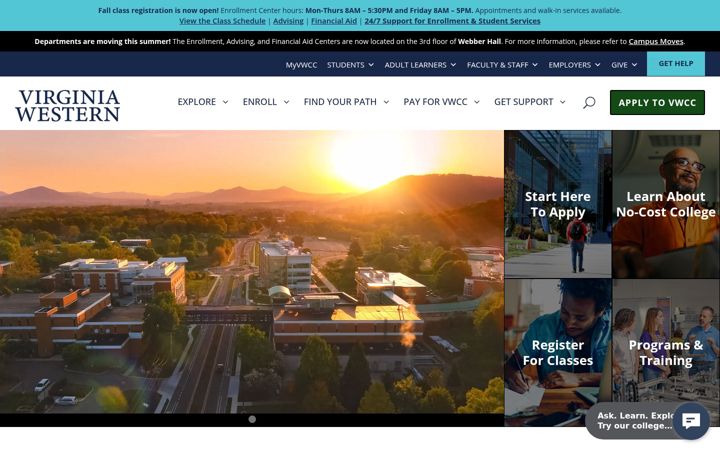Image resolution: width=720 pixels, height=450 pixels.
Task: Open the Programs & Training tile
Action: point(666,353)
